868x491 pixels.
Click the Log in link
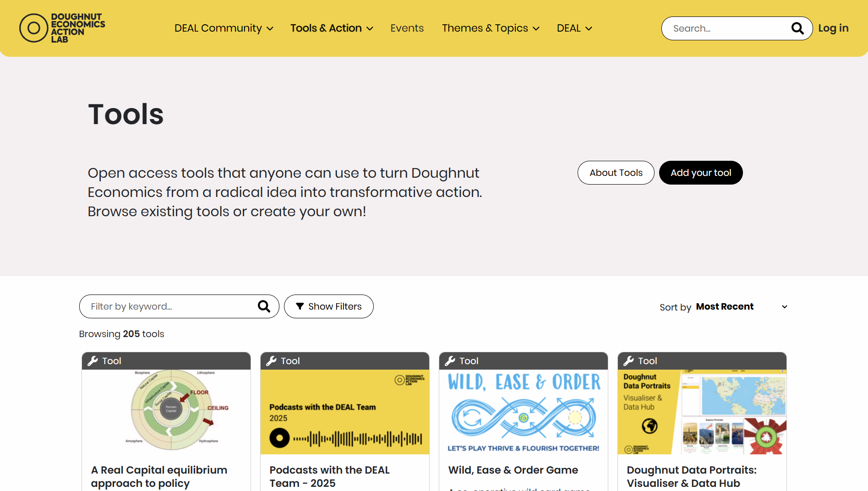coord(833,28)
